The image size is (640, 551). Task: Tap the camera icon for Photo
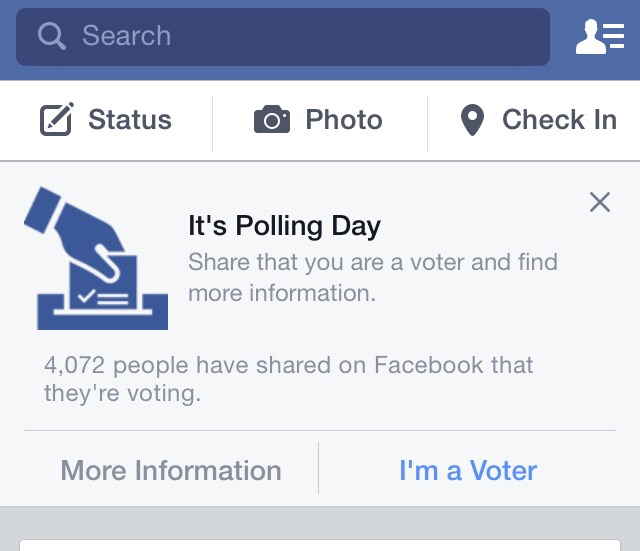point(272,119)
